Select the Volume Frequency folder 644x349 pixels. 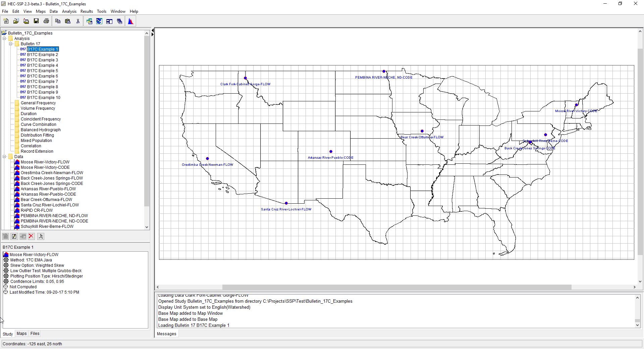[38, 108]
